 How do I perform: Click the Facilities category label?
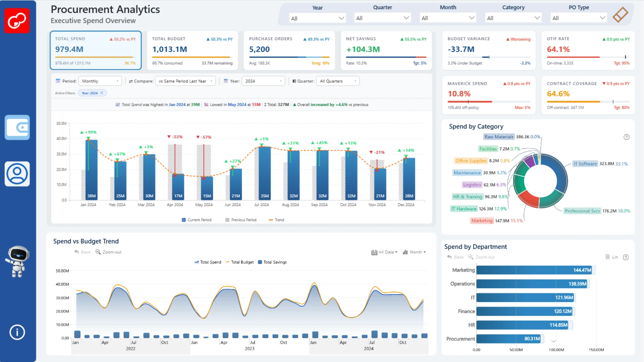(x=488, y=149)
